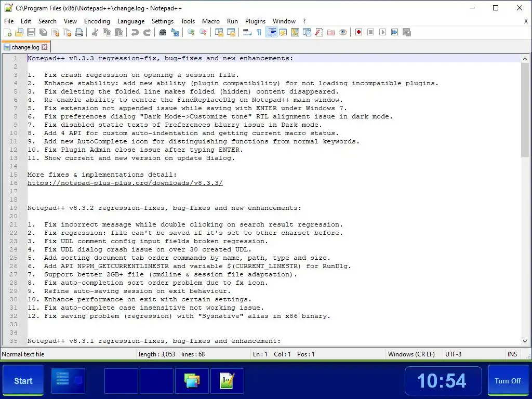This screenshot has height=399, width=532.
Task: Zoom out using the magnifier minus icon
Action: coord(203,32)
